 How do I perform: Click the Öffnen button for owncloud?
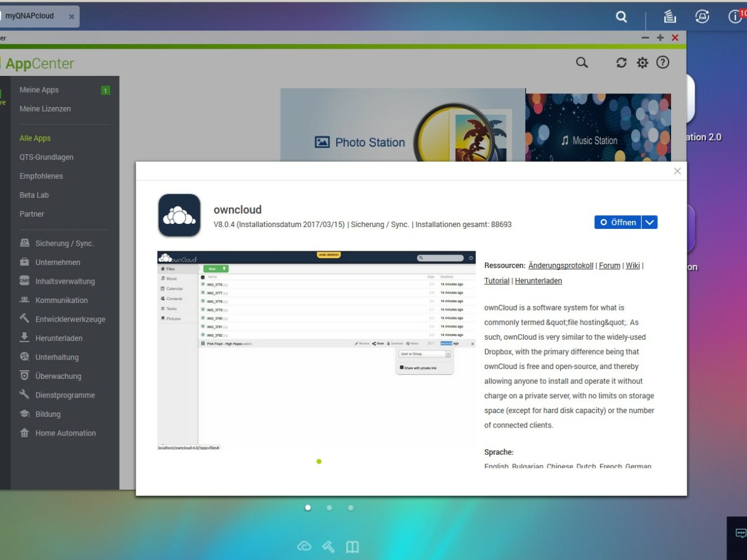tap(618, 222)
